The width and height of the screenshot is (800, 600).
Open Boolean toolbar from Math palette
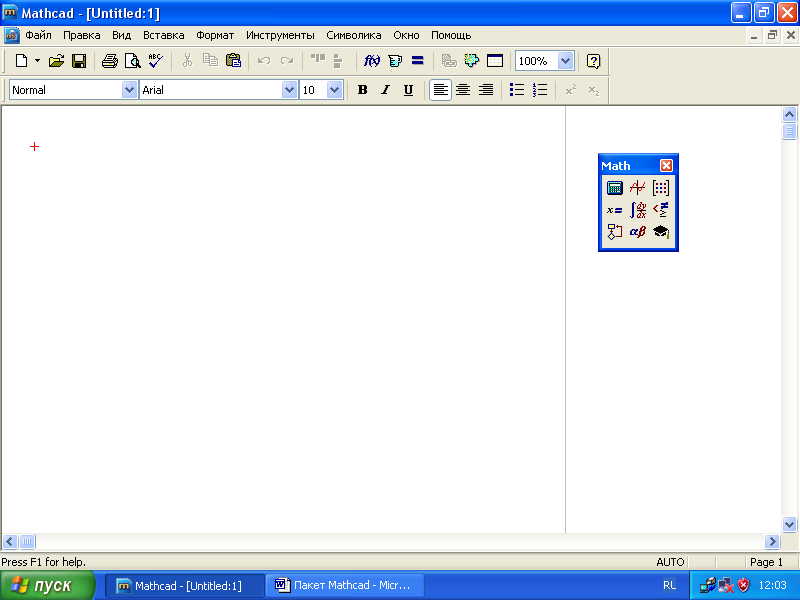[x=661, y=210]
